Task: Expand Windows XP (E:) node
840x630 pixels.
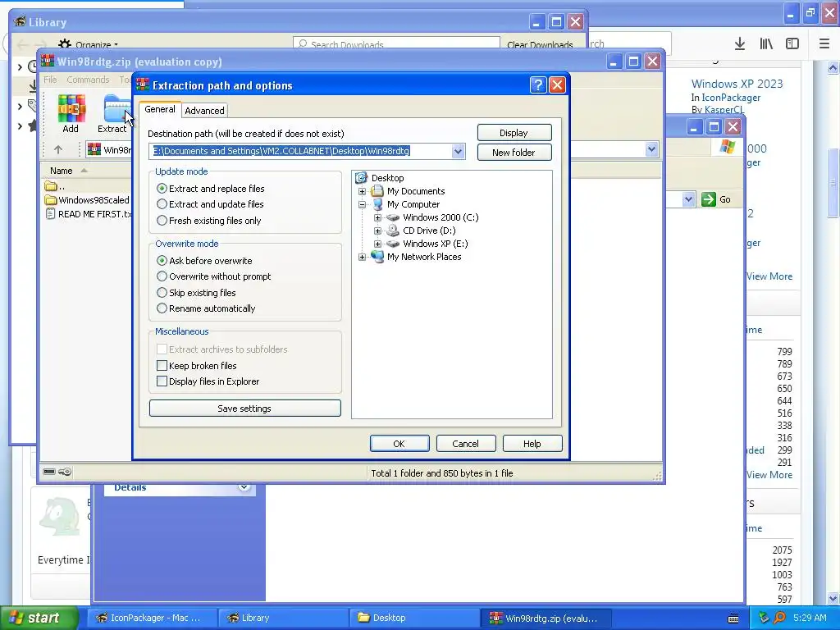Action: pyautogui.click(x=377, y=244)
